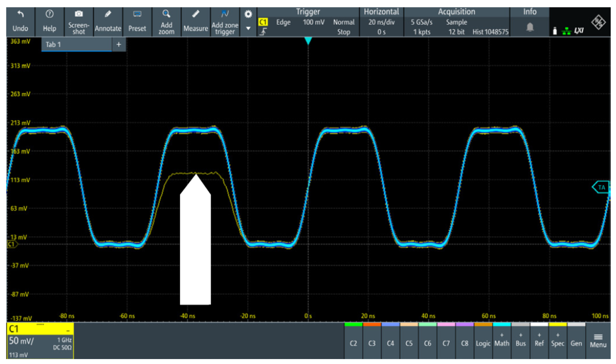This screenshot has width=616, height=364.
Task: Select the Annotate pencil tool
Action: pyautogui.click(x=108, y=14)
